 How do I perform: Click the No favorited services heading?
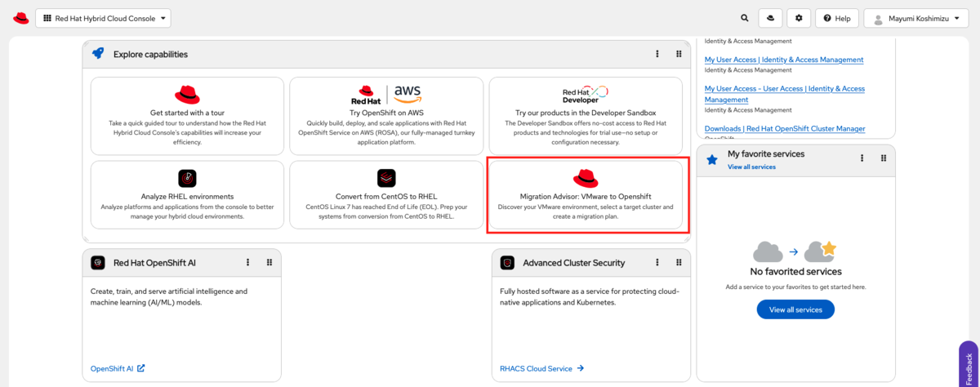(x=795, y=271)
